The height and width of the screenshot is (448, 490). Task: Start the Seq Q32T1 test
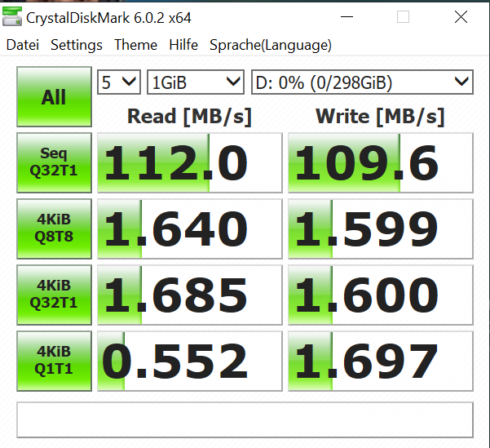point(54,162)
